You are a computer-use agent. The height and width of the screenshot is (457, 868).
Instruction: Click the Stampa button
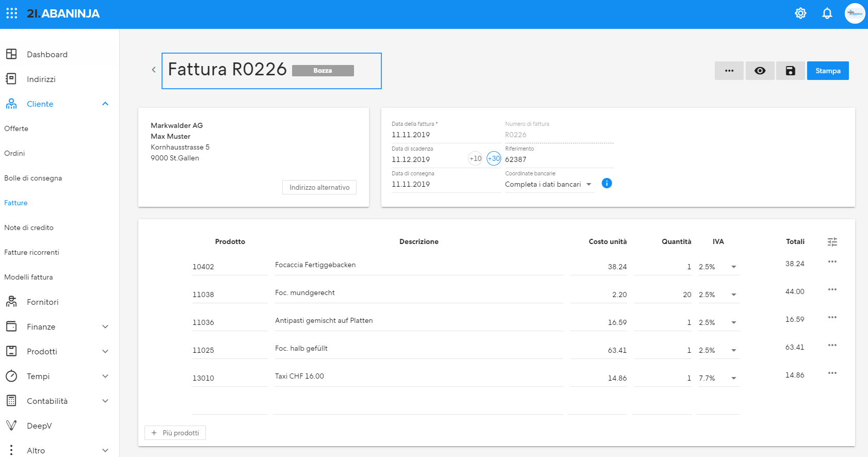tap(828, 71)
